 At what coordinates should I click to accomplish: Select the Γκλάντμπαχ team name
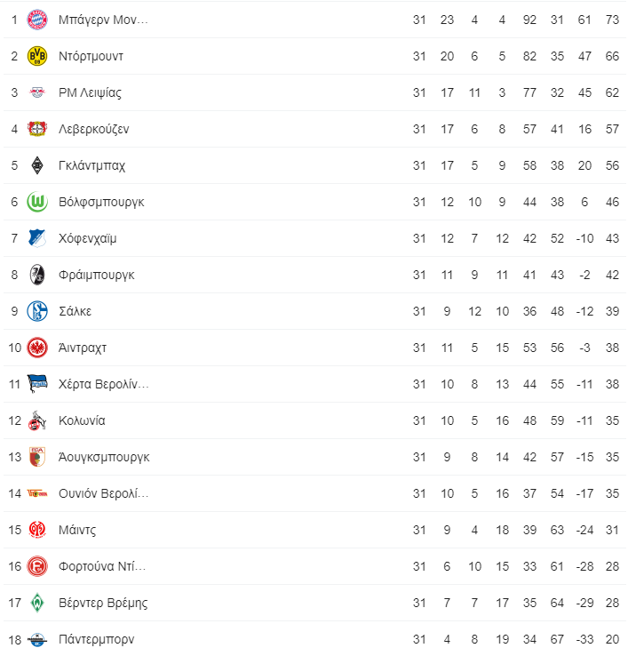point(91,165)
